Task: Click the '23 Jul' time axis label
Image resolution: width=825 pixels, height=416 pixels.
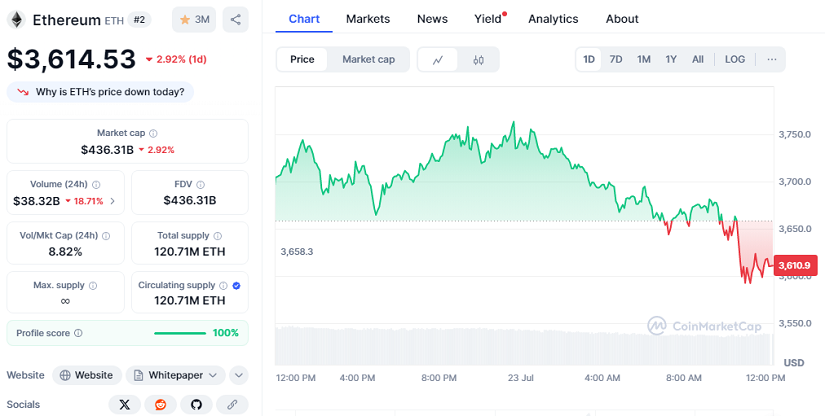Action: (520, 378)
